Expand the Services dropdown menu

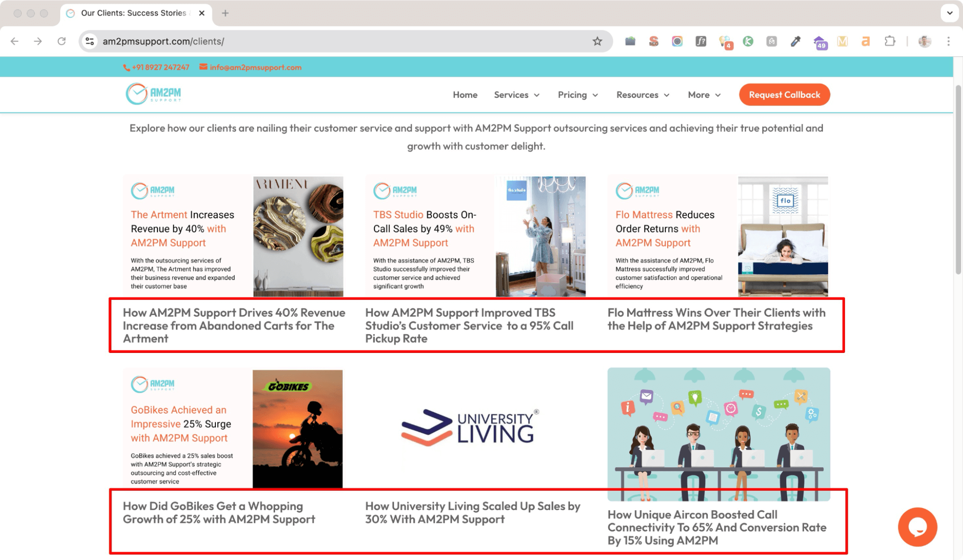coord(516,95)
